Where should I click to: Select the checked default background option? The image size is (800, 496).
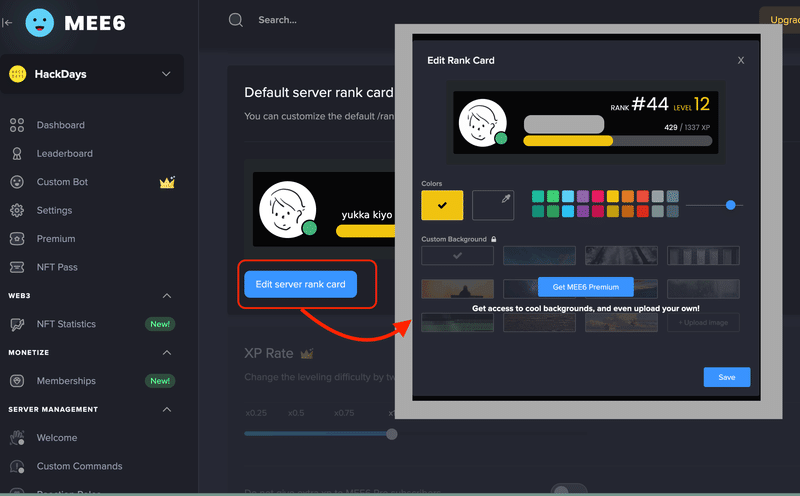coord(458,256)
